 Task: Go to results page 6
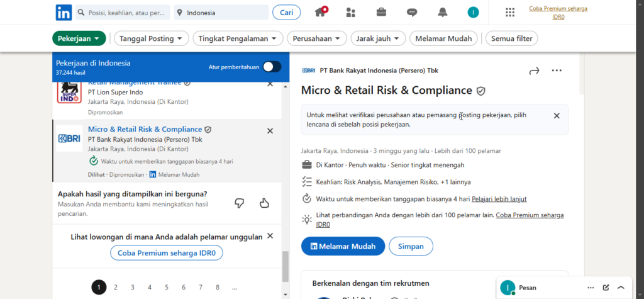click(184, 288)
